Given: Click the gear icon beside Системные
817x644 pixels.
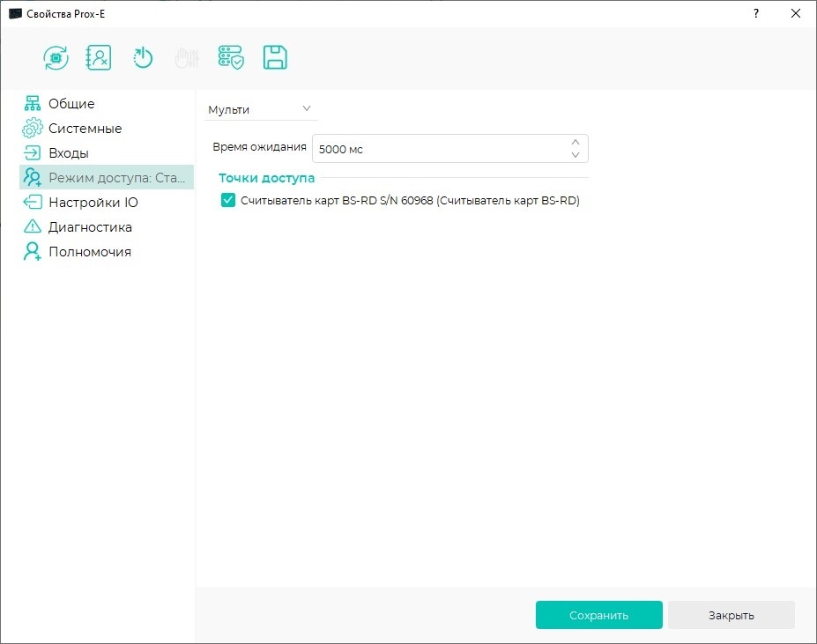Looking at the screenshot, I should (x=33, y=128).
